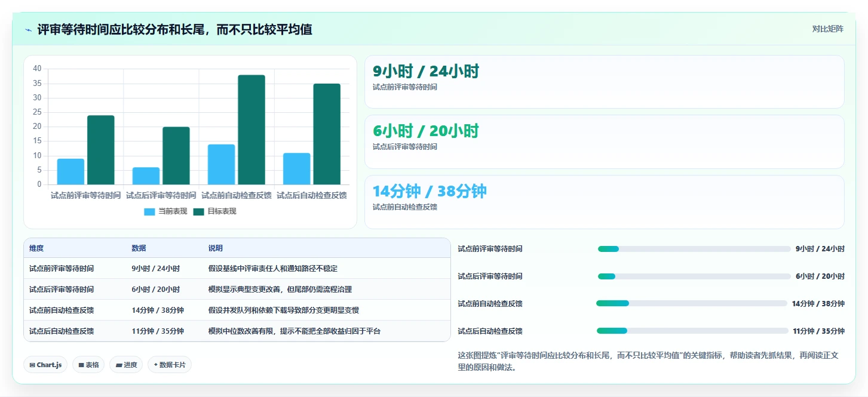The height and width of the screenshot is (397, 868).
Task: Click the chart x-axis label 试点后自动检查反馈
Action: (312, 195)
